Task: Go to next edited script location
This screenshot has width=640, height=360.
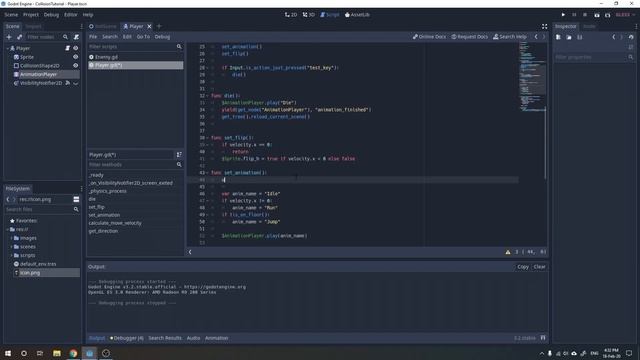Action: pos(544,37)
